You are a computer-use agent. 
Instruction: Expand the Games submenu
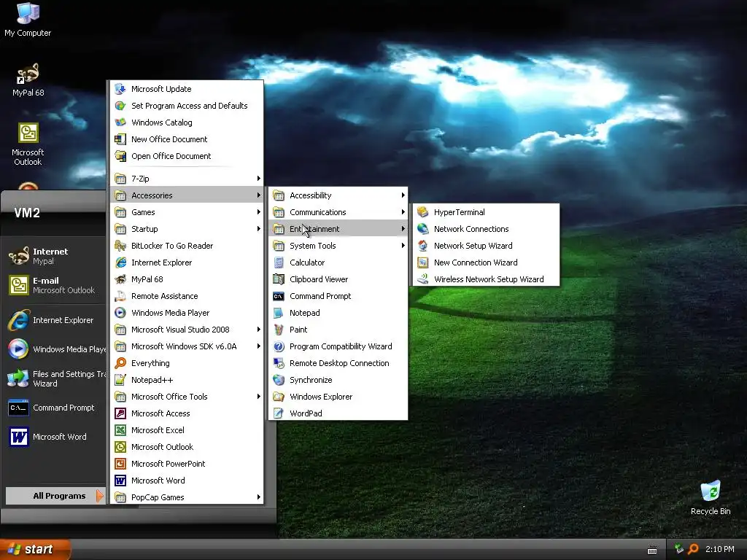coord(187,212)
